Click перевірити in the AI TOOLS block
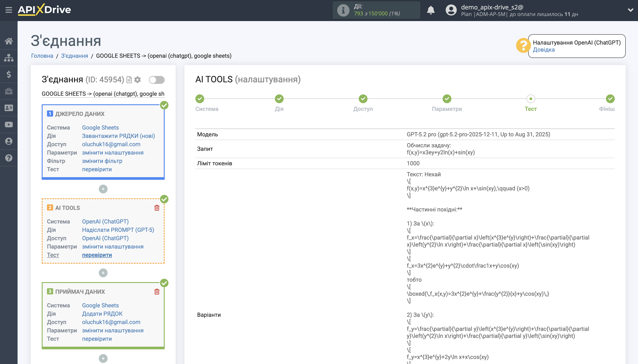This screenshot has height=364, width=638. point(97,255)
